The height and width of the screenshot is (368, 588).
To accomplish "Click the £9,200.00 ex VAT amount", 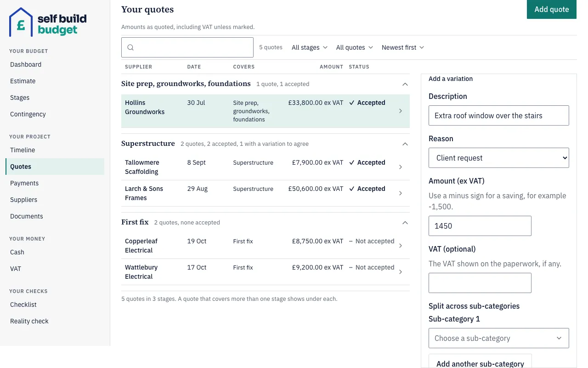I will 317,267.
